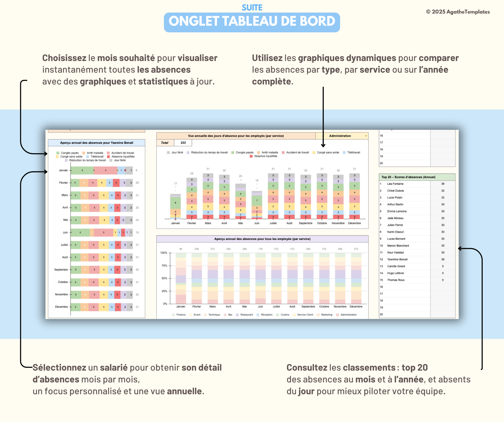Click the Finance legend marker in bottom chart
504x422 pixels.
click(x=173, y=315)
